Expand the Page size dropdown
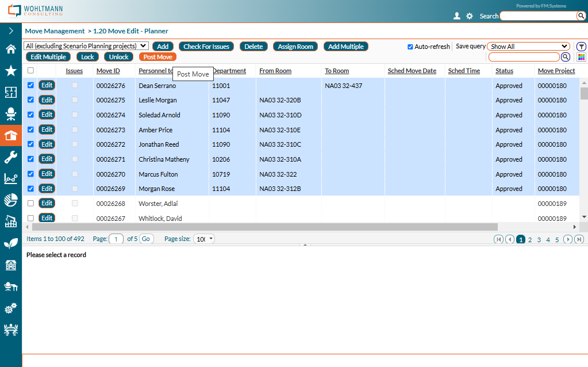Screen dimensions: 588x367 click(x=204, y=239)
